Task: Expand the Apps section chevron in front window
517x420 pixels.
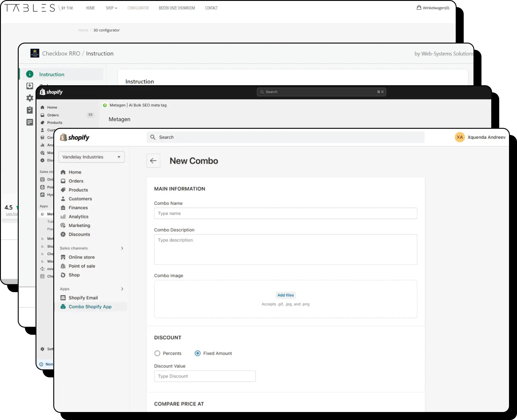Action: [x=122, y=289]
